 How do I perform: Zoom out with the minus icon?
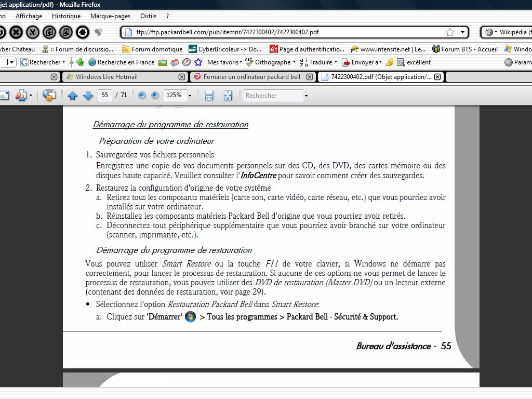pyautogui.click(x=142, y=96)
